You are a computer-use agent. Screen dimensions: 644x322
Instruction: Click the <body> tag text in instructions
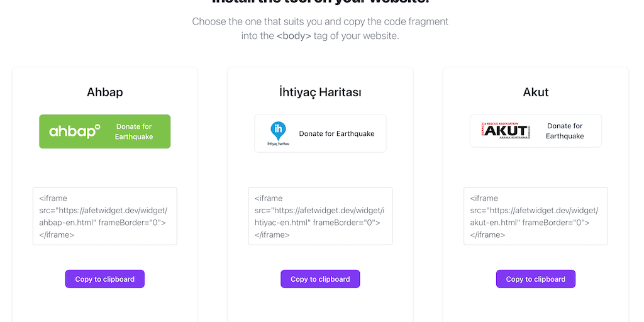[x=294, y=36]
